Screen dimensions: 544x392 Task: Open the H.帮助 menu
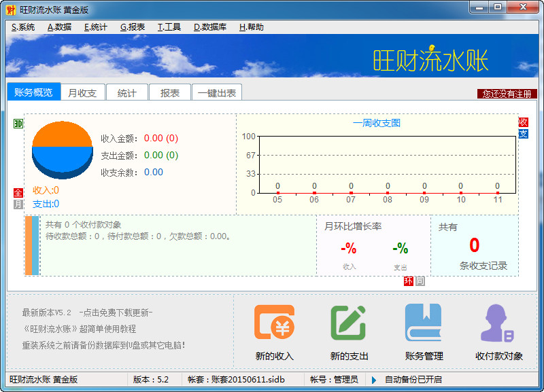251,27
